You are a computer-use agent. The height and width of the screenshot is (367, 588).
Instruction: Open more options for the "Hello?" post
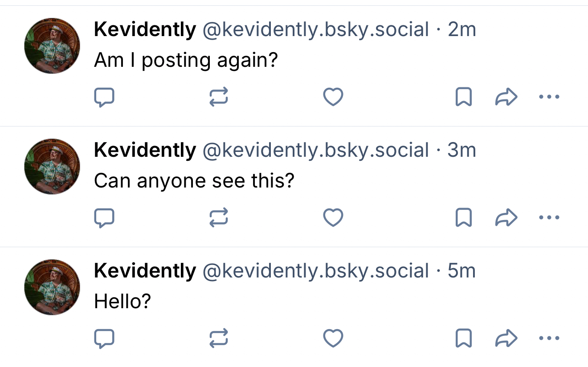click(549, 338)
